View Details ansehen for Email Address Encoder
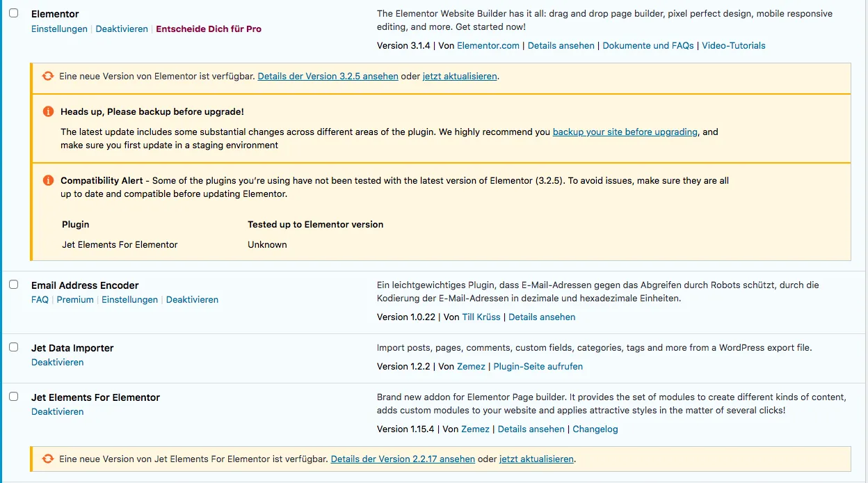The image size is (868, 483). pos(542,317)
